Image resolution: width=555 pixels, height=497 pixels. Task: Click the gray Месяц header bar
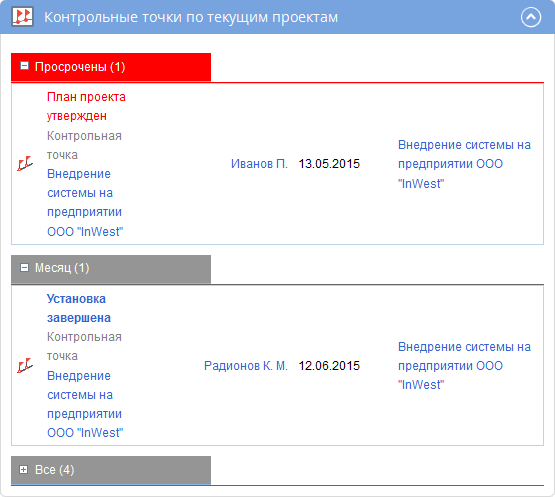click(x=111, y=269)
